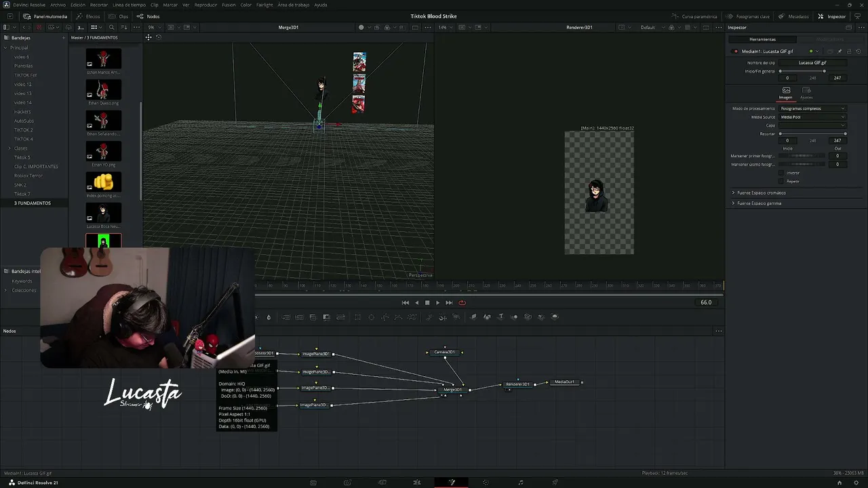Click the Nombre del clip input field

[x=812, y=62]
